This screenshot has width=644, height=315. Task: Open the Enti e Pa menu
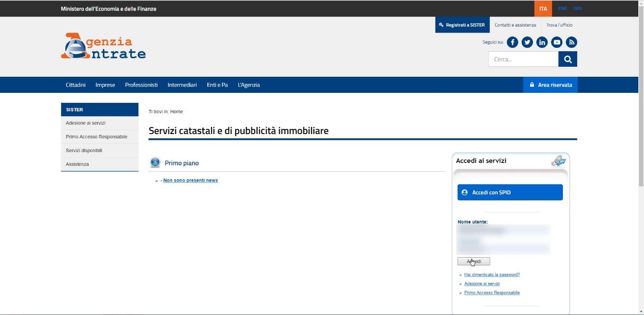[x=217, y=85]
